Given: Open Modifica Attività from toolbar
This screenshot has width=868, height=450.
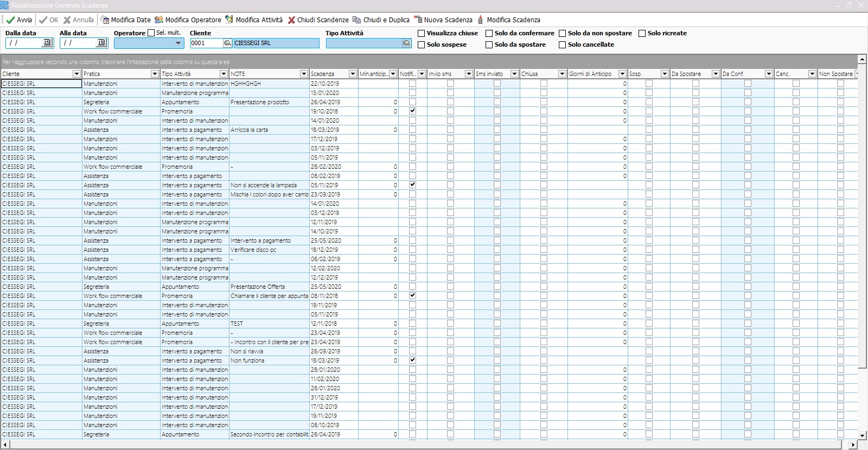Looking at the screenshot, I should pos(254,20).
